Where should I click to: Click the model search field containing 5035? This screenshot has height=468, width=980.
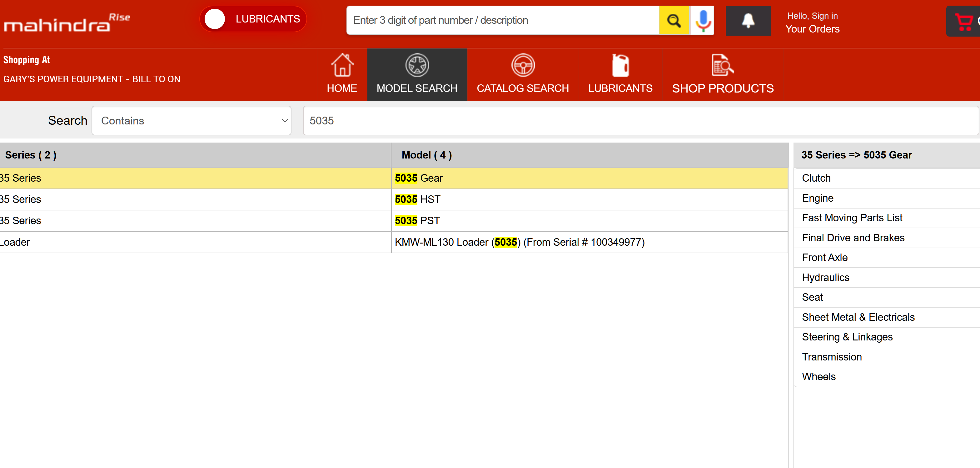pos(641,120)
